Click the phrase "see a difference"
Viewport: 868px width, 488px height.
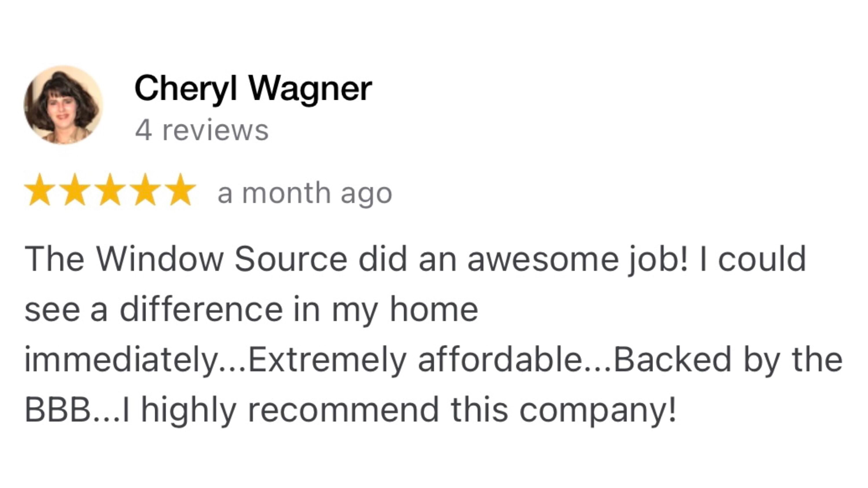(153, 310)
